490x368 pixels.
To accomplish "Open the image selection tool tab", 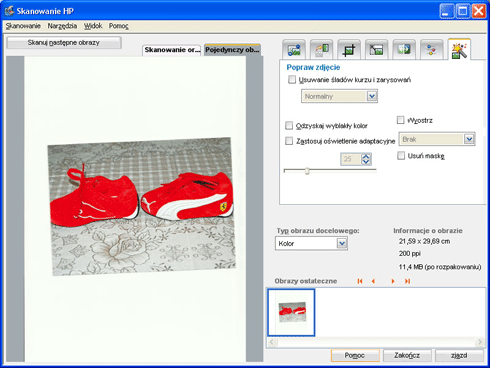I will (x=294, y=50).
